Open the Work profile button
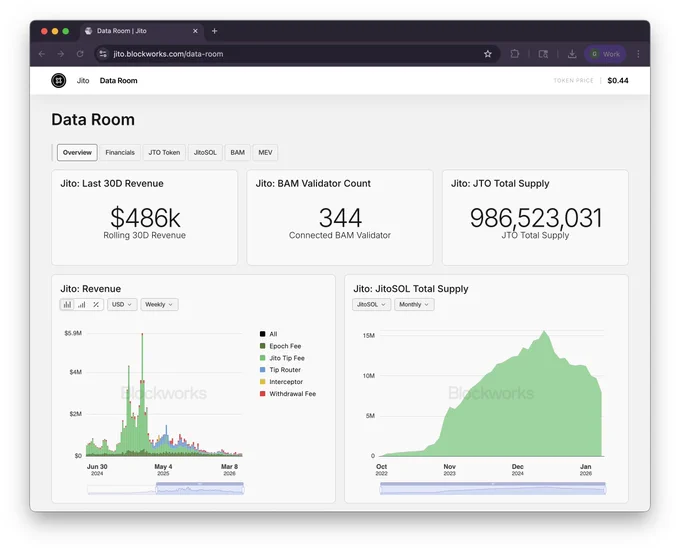 (605, 54)
